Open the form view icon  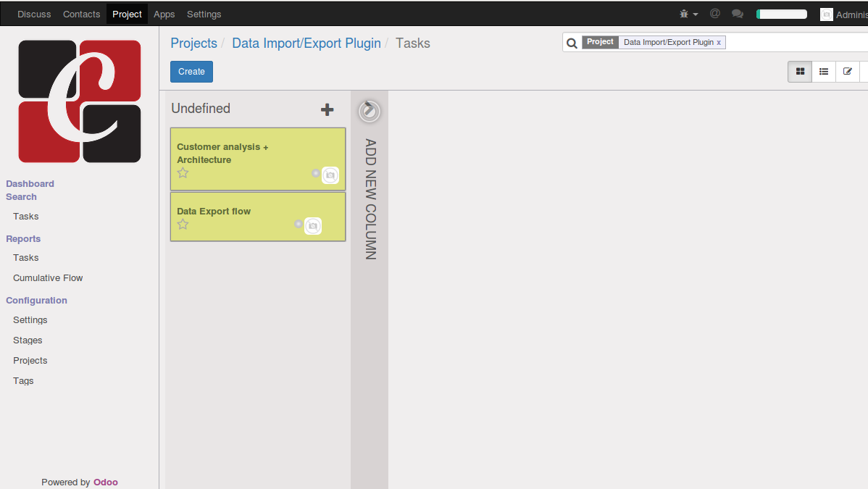point(848,72)
